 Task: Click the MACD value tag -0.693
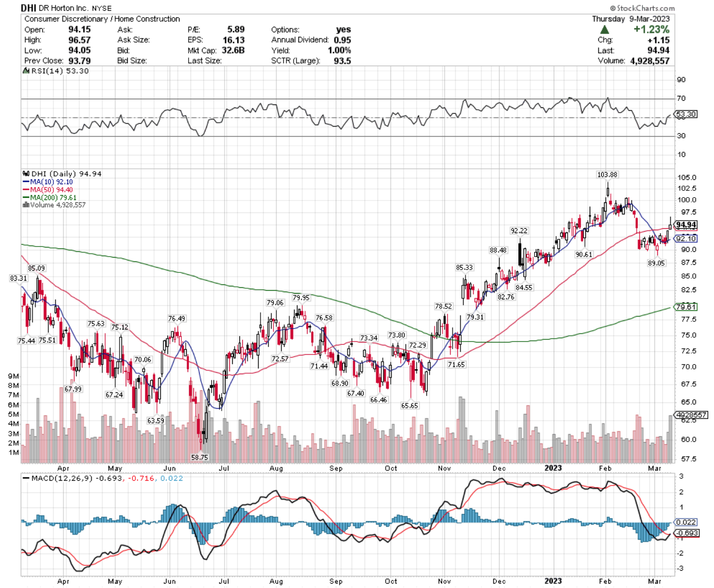click(x=687, y=533)
